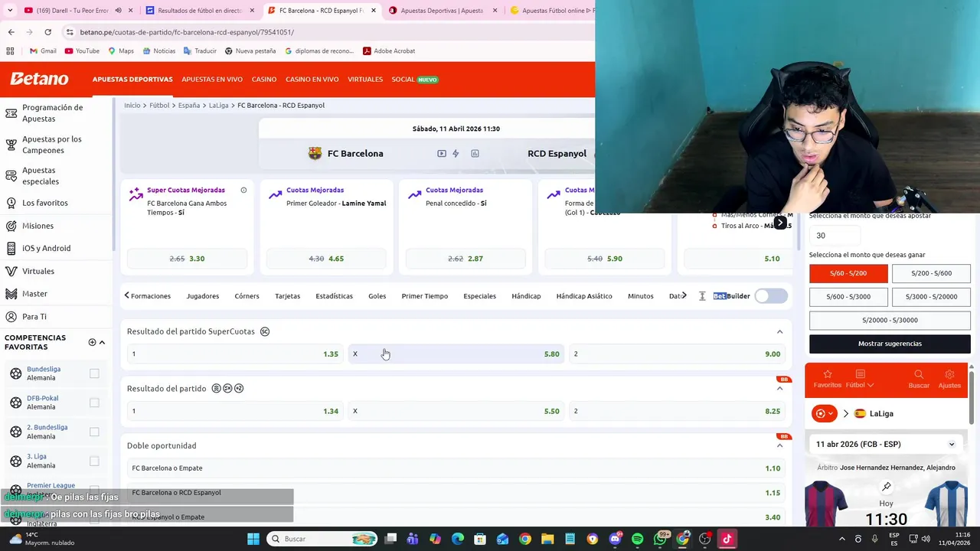
Task: Reload the page with the browser refresh button
Action: 47,32
